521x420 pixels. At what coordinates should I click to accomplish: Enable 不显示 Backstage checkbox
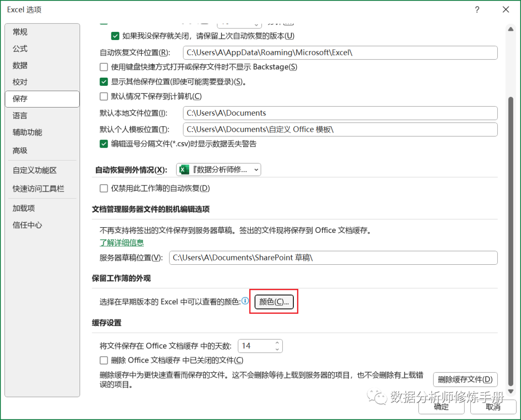click(104, 67)
